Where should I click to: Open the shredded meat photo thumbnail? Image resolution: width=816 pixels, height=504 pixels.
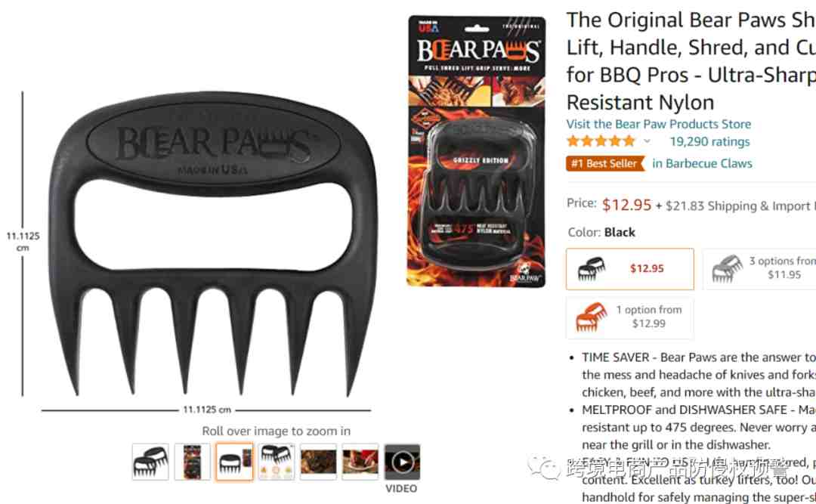click(x=318, y=462)
